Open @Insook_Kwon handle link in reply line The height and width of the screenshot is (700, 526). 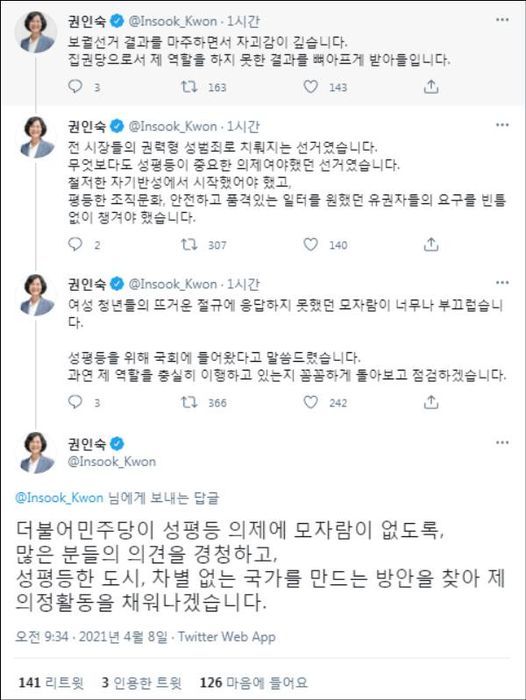[x=59, y=497]
